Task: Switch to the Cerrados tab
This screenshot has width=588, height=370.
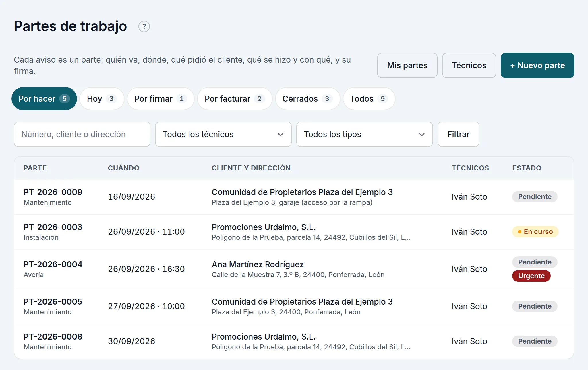Action: tap(307, 99)
